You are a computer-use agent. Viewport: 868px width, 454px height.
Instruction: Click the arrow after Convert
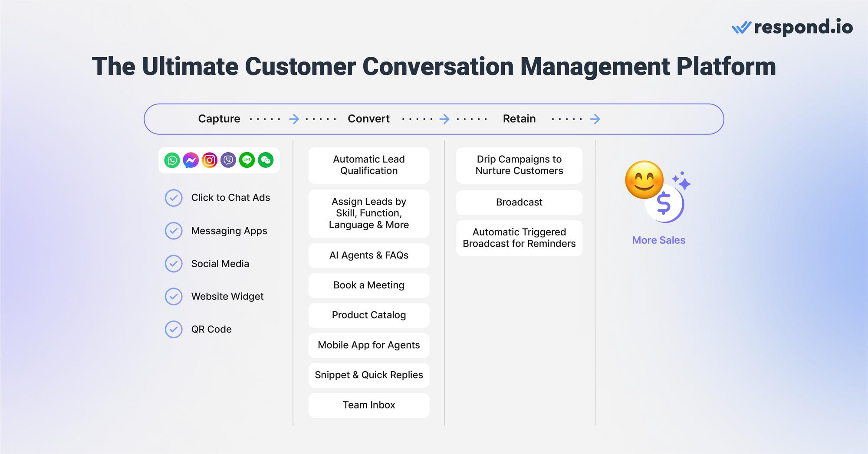coord(444,119)
